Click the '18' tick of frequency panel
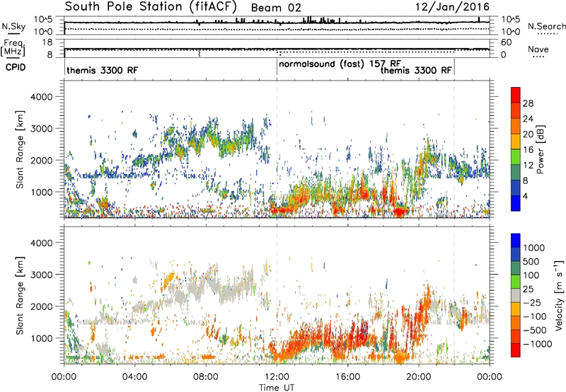 pos(47,42)
